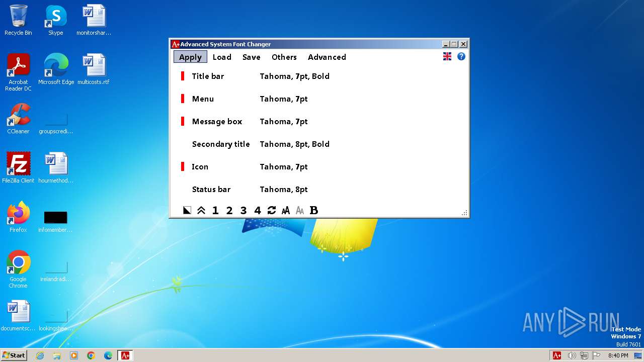Edit Status bar font Tahoma, 8pt

coord(284,190)
